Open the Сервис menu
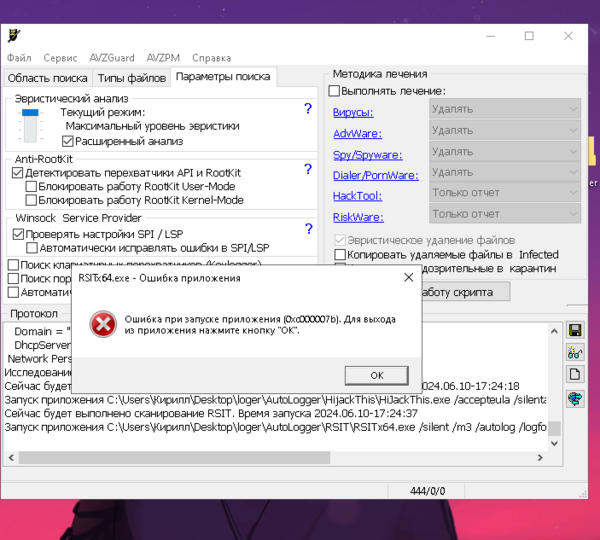This screenshot has height=540, width=600. point(60,58)
